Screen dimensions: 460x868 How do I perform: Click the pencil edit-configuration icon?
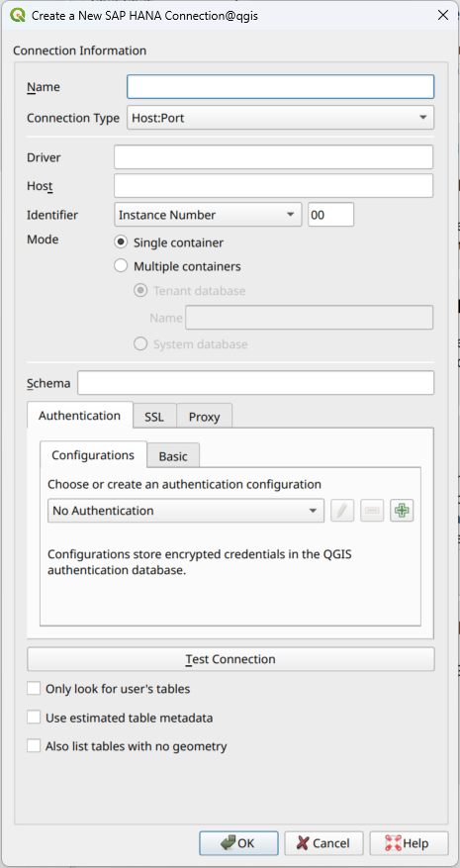[342, 511]
